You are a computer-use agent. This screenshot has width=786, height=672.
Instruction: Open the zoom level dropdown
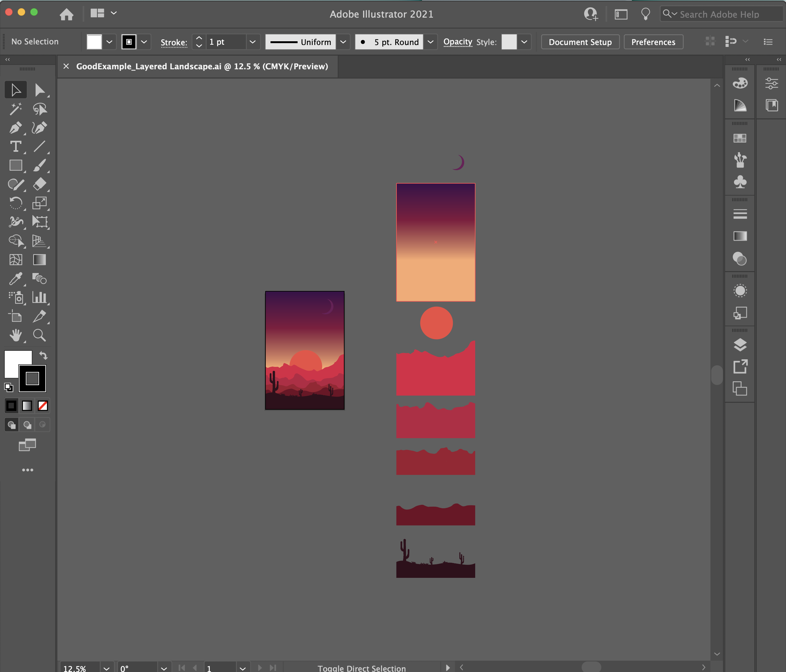[x=106, y=668]
